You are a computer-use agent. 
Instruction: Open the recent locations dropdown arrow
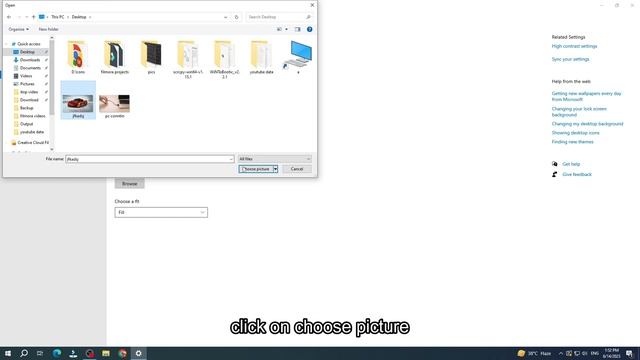pyautogui.click(x=27, y=17)
